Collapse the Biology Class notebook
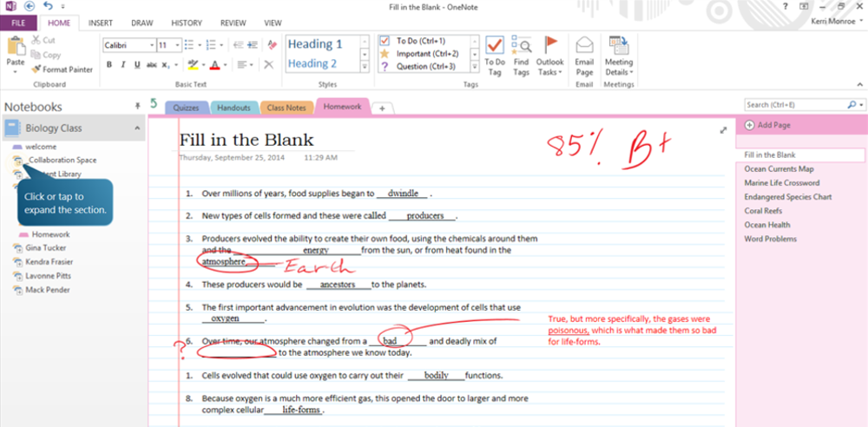The width and height of the screenshot is (868, 427). 135,128
